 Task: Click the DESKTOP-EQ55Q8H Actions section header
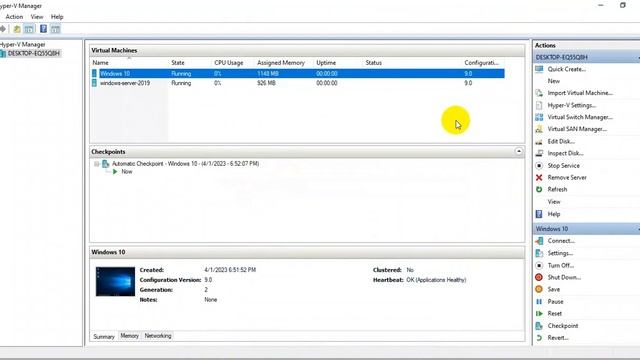[586, 57]
